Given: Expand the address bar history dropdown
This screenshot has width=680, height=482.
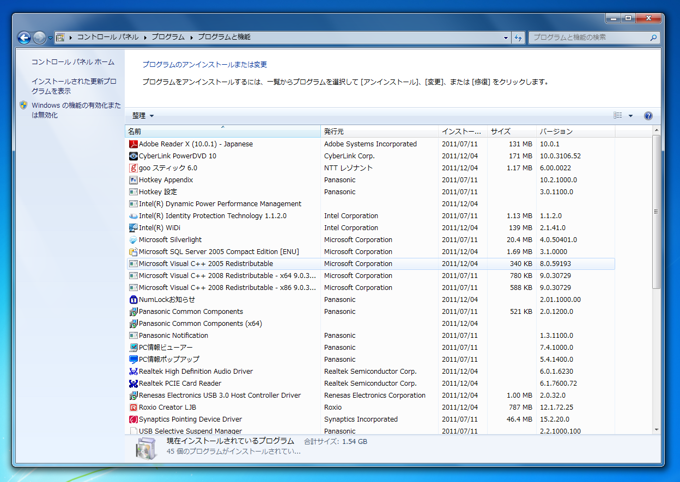Looking at the screenshot, I should (x=506, y=38).
